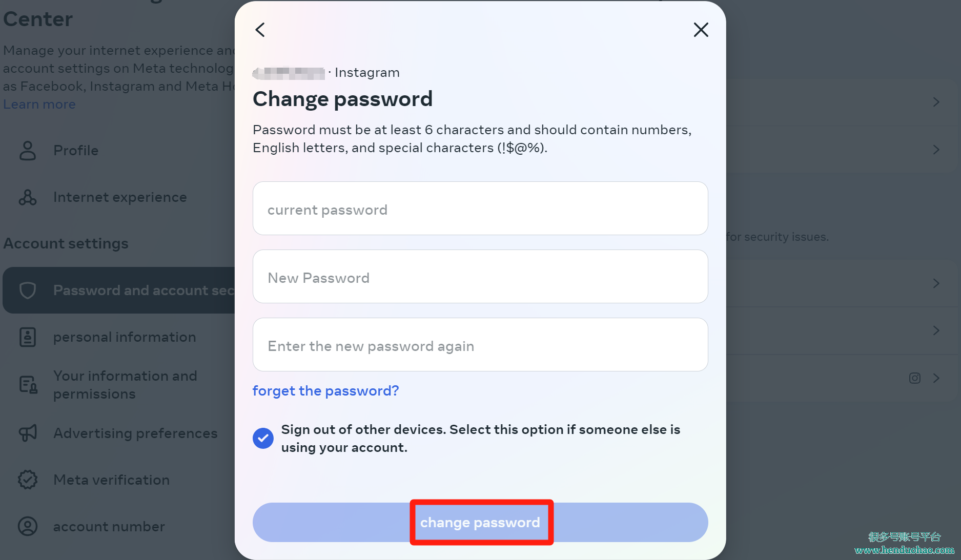The width and height of the screenshot is (961, 560).
Task: Open the chevron beside the Instagram icon
Action: 936,378
